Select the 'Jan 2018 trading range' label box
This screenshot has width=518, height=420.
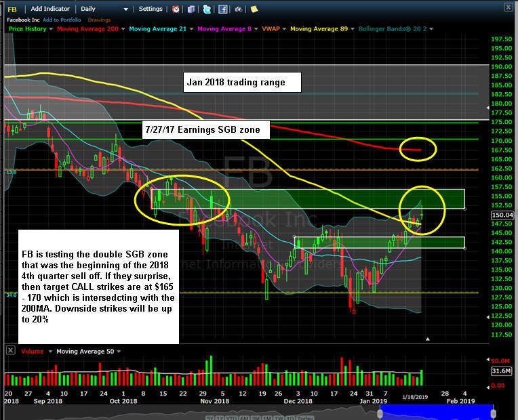(x=242, y=82)
